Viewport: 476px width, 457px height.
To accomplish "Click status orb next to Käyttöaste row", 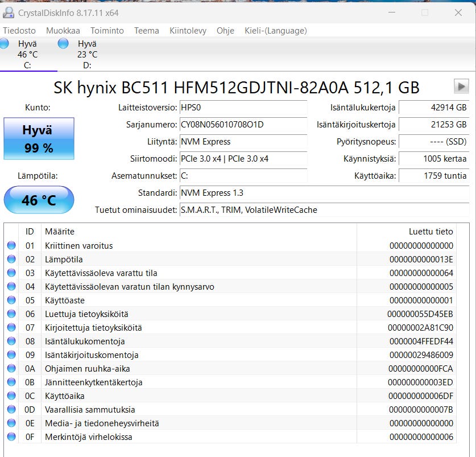I will coord(11,300).
